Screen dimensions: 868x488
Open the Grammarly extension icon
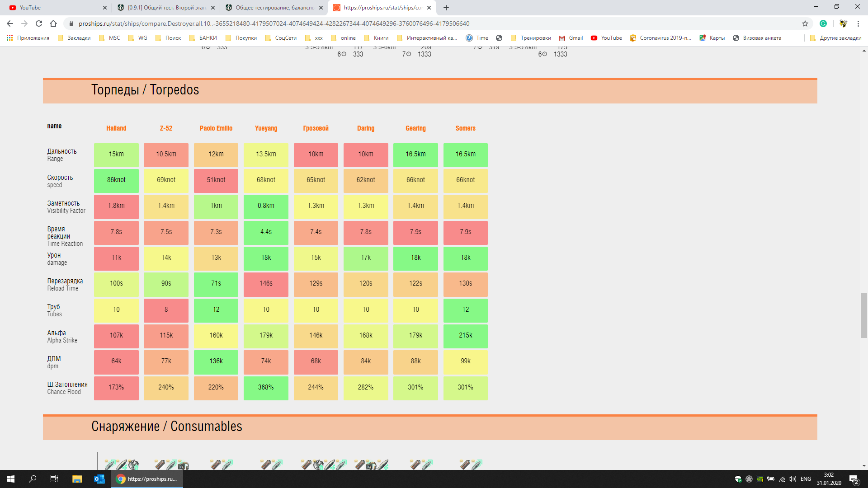[x=823, y=23]
